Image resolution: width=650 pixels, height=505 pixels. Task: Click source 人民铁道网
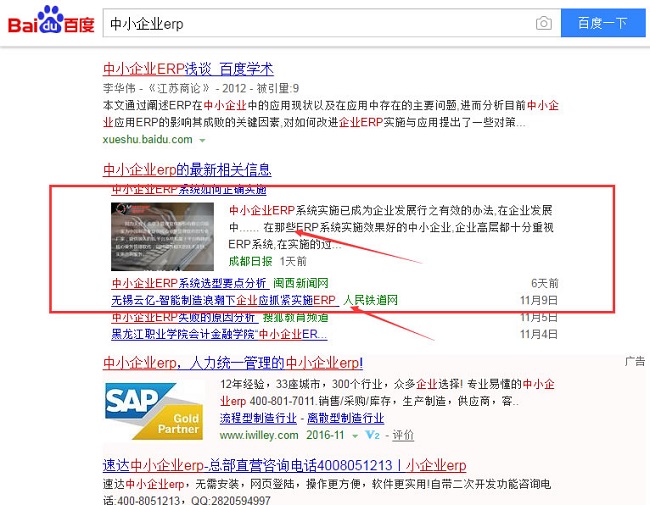(370, 300)
